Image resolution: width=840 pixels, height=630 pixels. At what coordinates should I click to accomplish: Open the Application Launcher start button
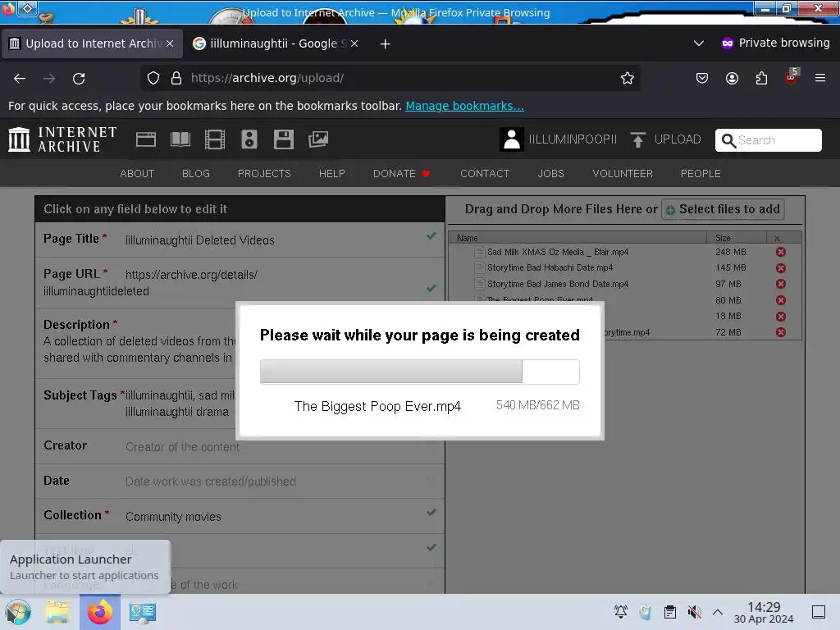point(18,612)
